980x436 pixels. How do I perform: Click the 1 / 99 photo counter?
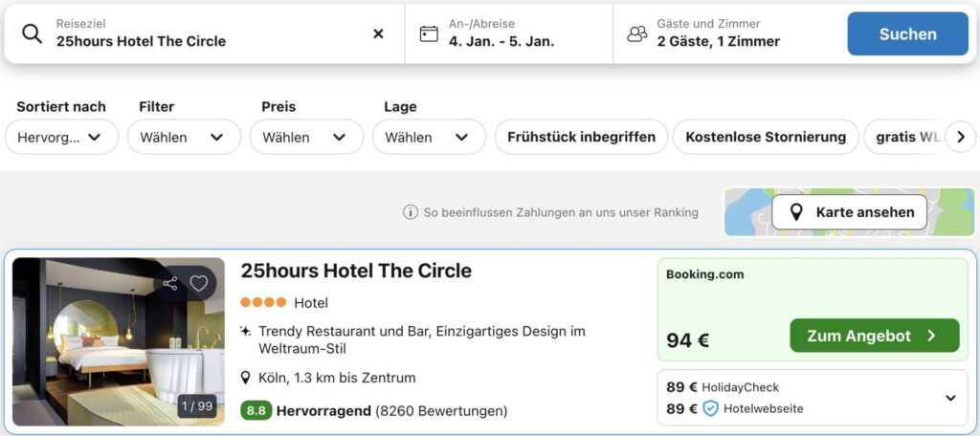coord(197,406)
